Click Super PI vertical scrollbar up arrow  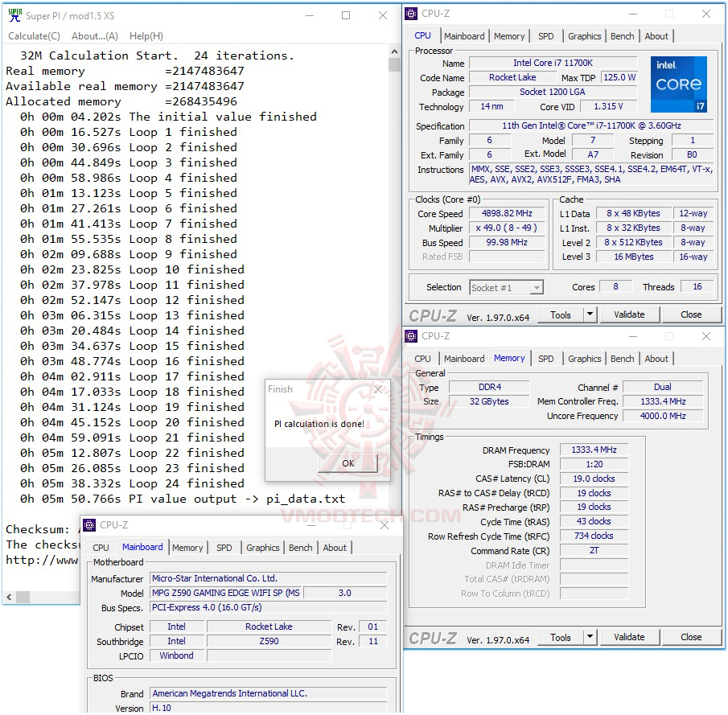394,51
